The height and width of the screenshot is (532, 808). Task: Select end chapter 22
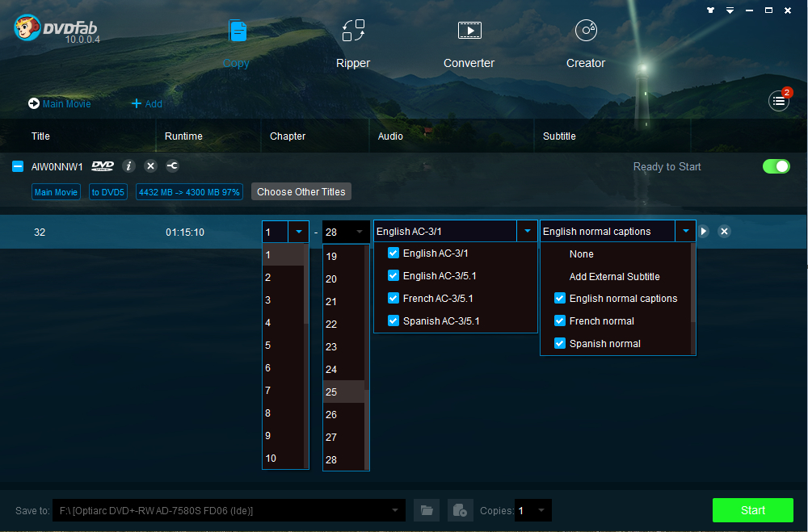click(343, 324)
